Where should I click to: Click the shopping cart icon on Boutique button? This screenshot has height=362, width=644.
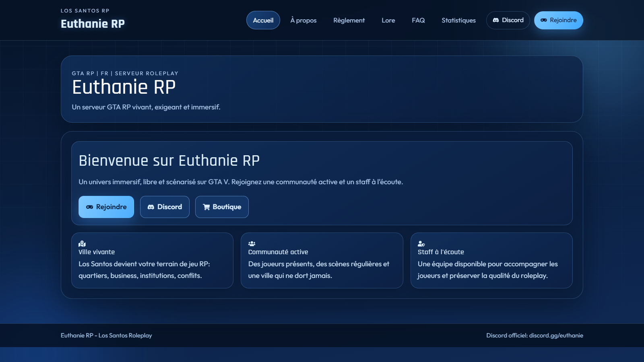[207, 207]
